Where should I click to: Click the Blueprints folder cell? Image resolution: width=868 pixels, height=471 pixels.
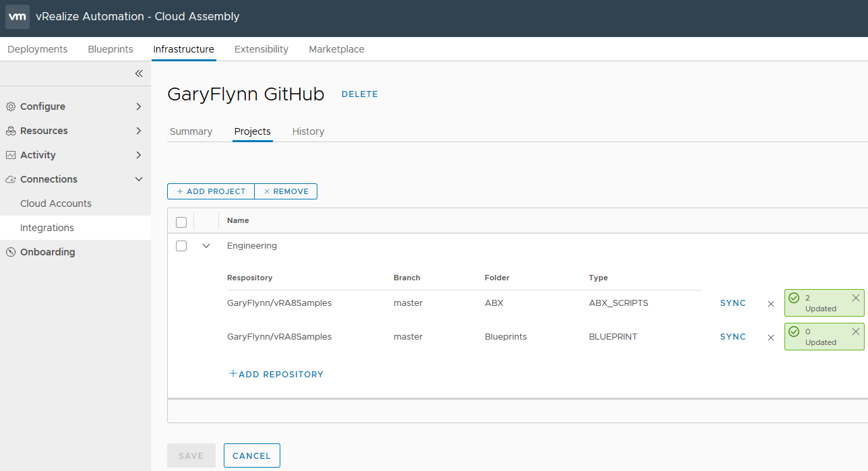[x=506, y=336]
